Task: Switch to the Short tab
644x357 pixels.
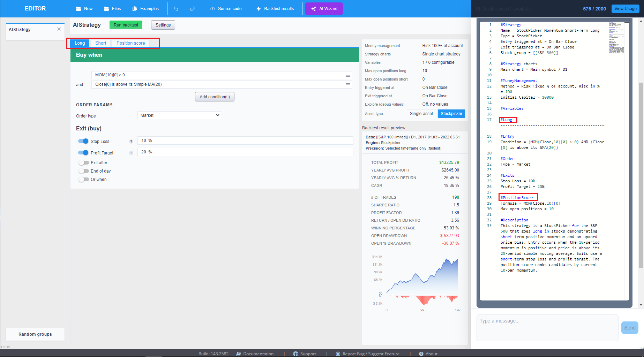Action: [x=100, y=43]
